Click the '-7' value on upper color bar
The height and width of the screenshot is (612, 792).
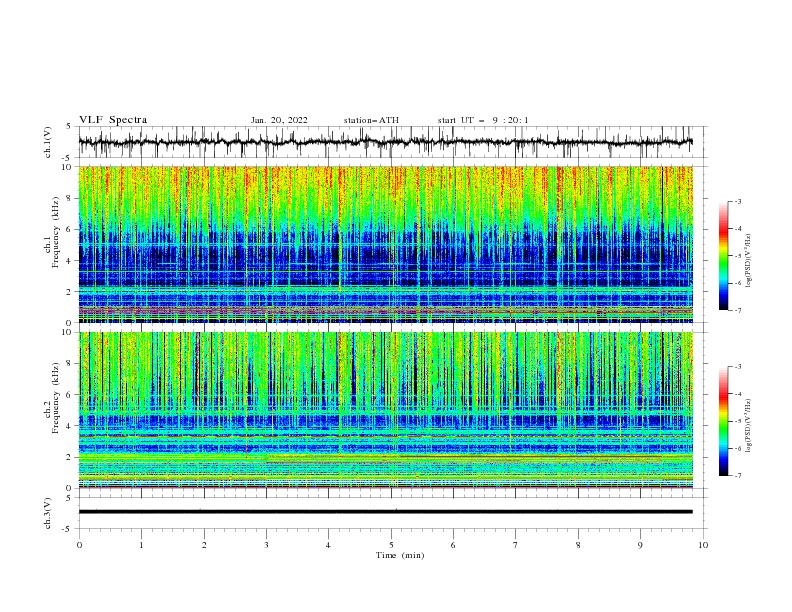click(x=737, y=310)
